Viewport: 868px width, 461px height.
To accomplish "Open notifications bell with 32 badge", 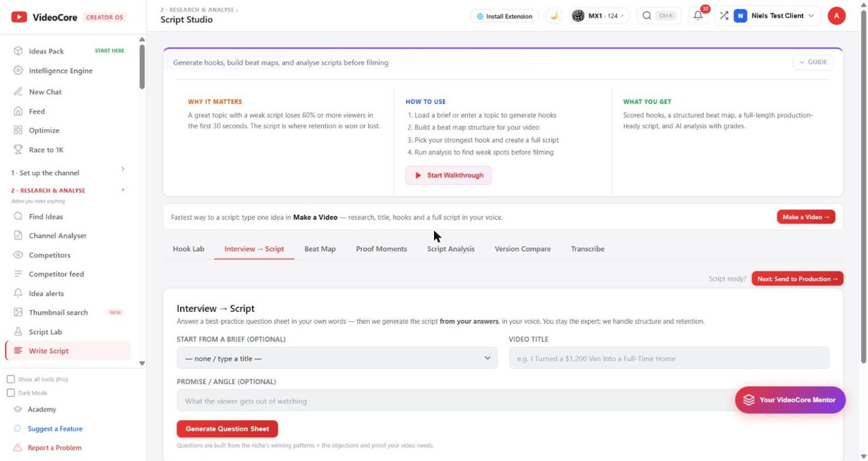I will pos(698,16).
